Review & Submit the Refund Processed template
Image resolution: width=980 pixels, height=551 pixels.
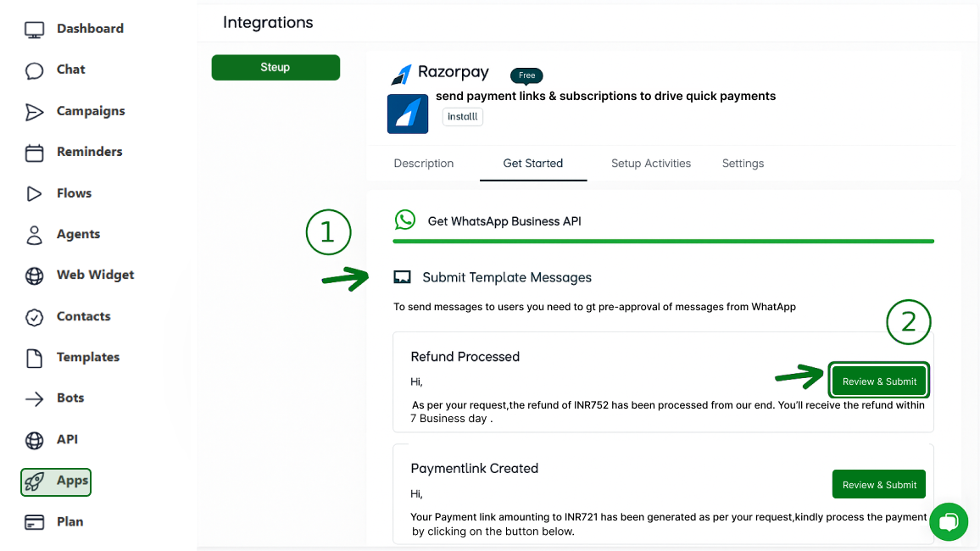(878, 381)
